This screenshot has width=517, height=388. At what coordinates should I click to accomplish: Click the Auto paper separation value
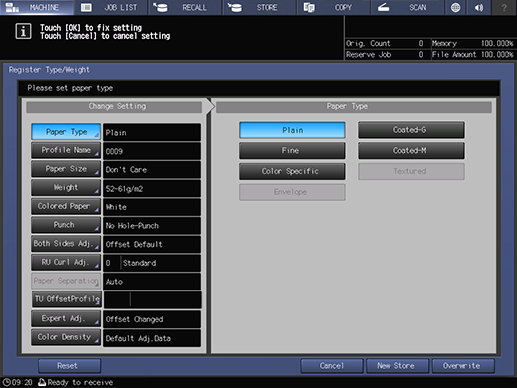(152, 282)
